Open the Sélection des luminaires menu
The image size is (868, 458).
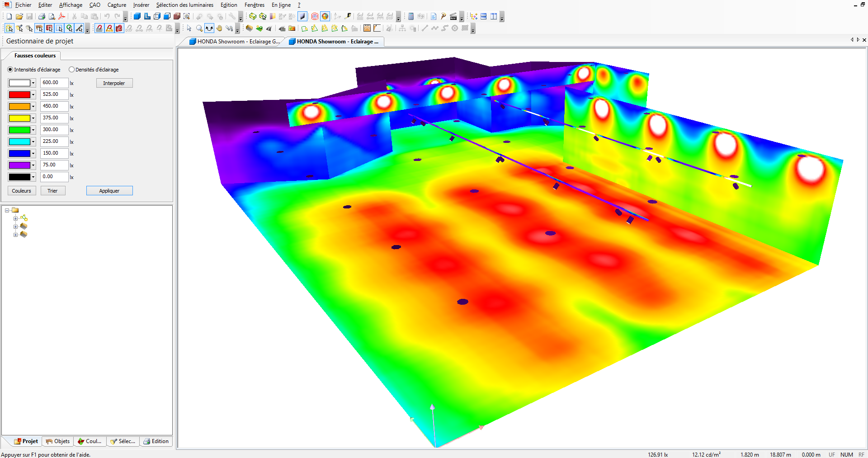pyautogui.click(x=184, y=5)
